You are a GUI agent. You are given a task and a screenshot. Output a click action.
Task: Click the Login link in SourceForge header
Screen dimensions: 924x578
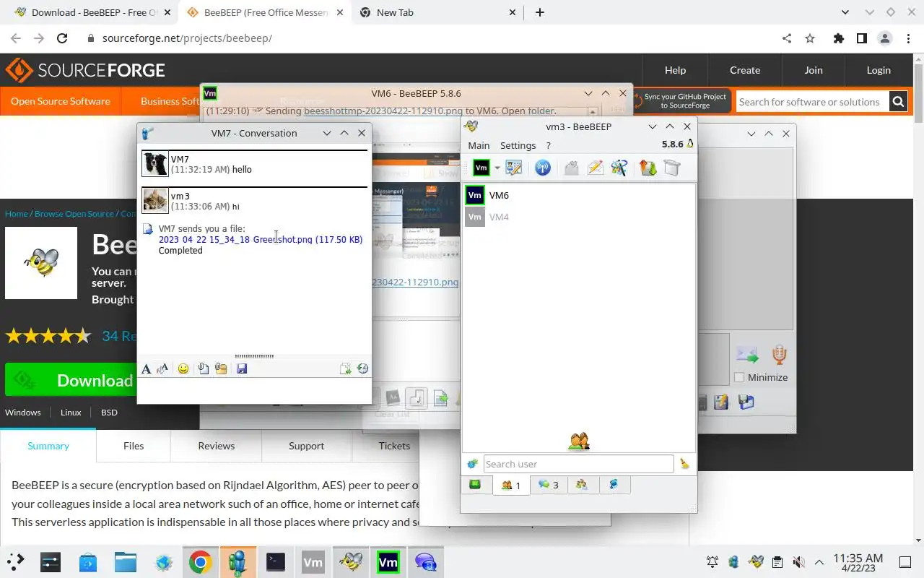(879, 70)
